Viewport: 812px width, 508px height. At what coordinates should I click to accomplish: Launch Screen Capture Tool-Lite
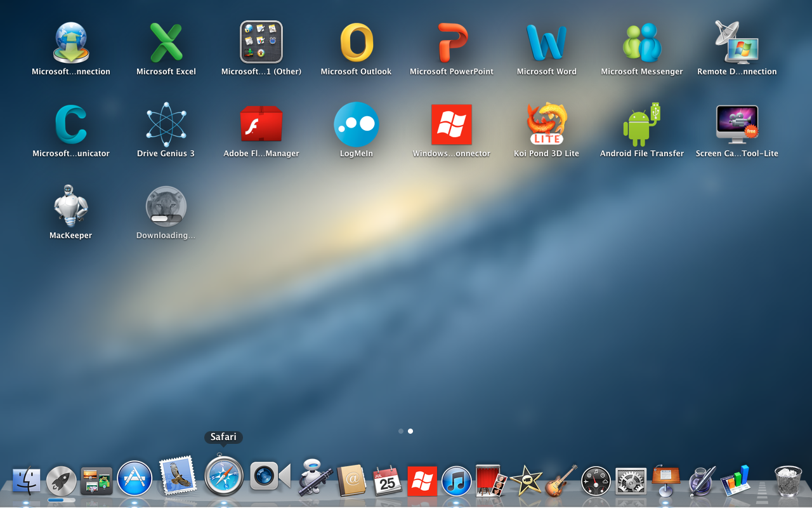[737, 124]
